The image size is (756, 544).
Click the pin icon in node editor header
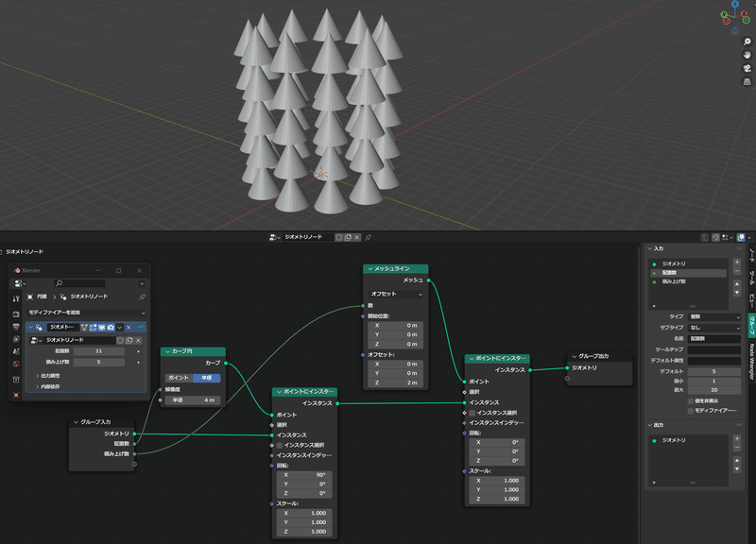click(368, 237)
